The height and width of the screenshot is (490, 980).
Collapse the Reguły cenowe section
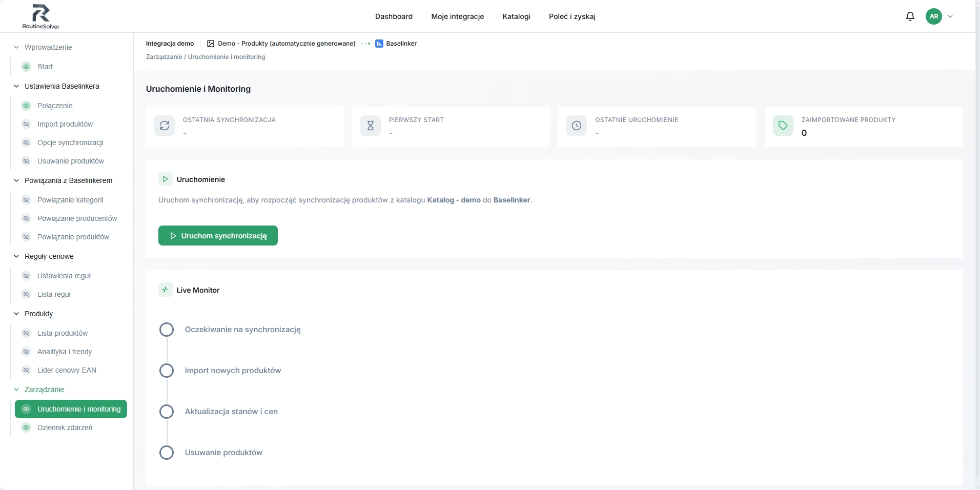[16, 256]
